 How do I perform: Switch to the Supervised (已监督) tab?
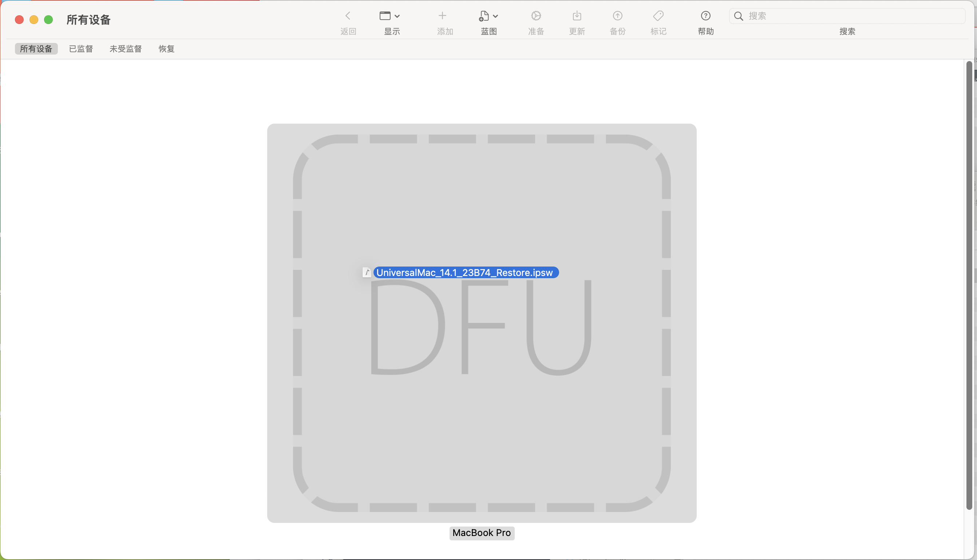click(81, 49)
